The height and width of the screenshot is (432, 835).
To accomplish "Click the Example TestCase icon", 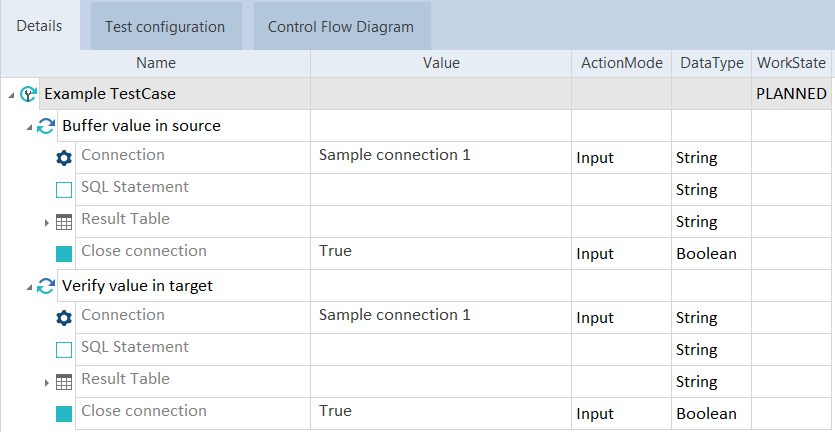I will click(x=28, y=94).
